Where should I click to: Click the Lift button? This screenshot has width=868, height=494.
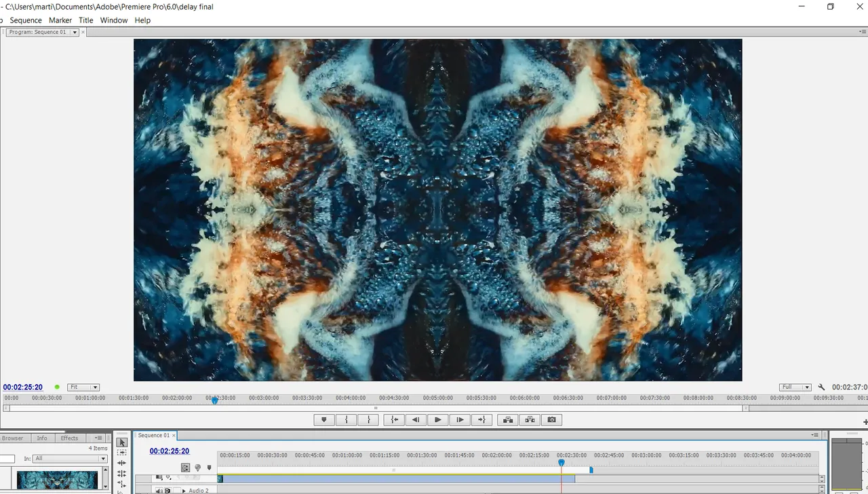click(507, 420)
